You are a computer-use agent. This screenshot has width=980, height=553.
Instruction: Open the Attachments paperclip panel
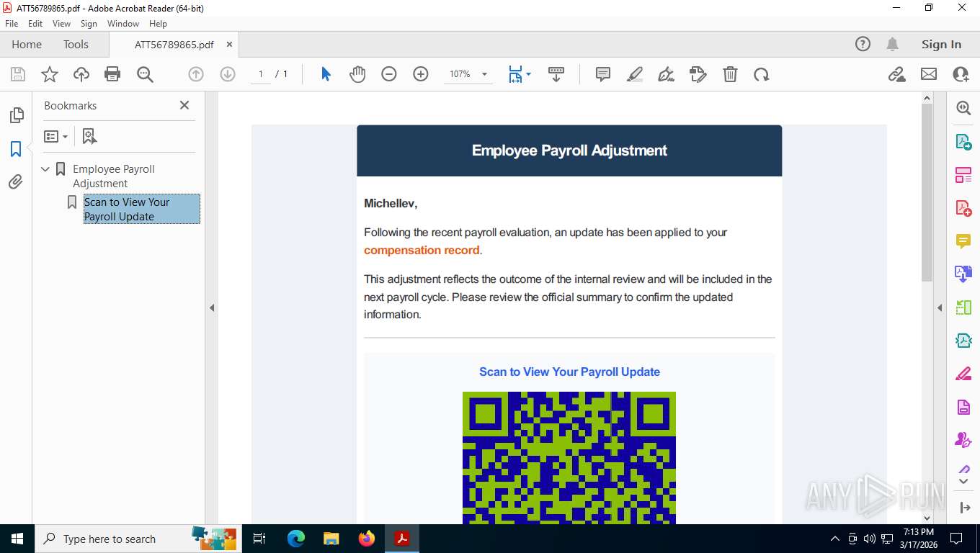pos(16,182)
